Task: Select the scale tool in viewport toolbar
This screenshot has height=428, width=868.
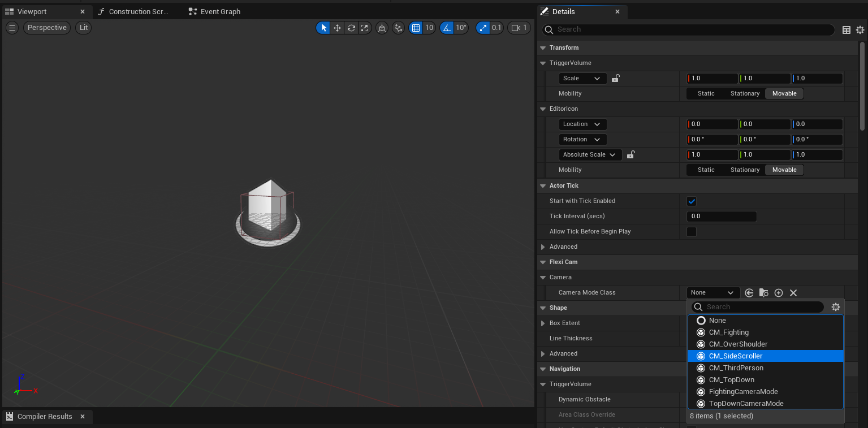Action: point(365,28)
